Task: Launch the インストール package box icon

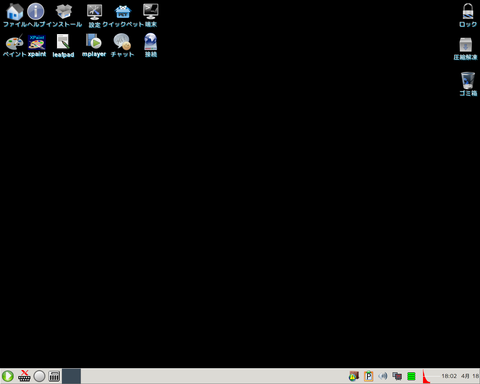Action: [x=64, y=12]
